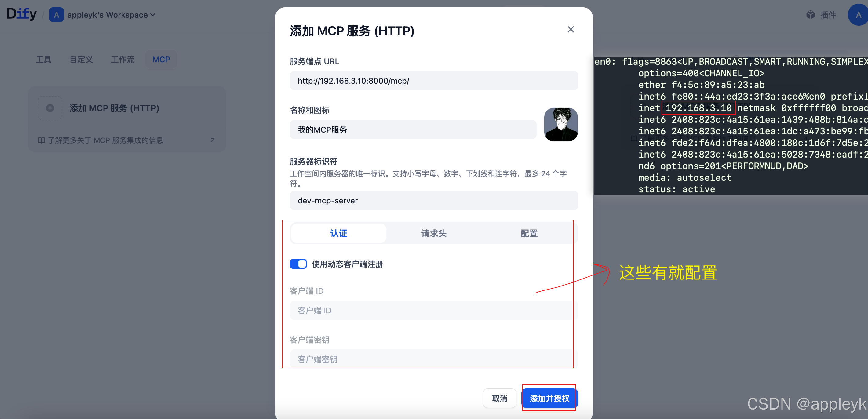Viewport: 868px width, 419px height.
Task: Open the 自定义 tools tab
Action: 81,60
